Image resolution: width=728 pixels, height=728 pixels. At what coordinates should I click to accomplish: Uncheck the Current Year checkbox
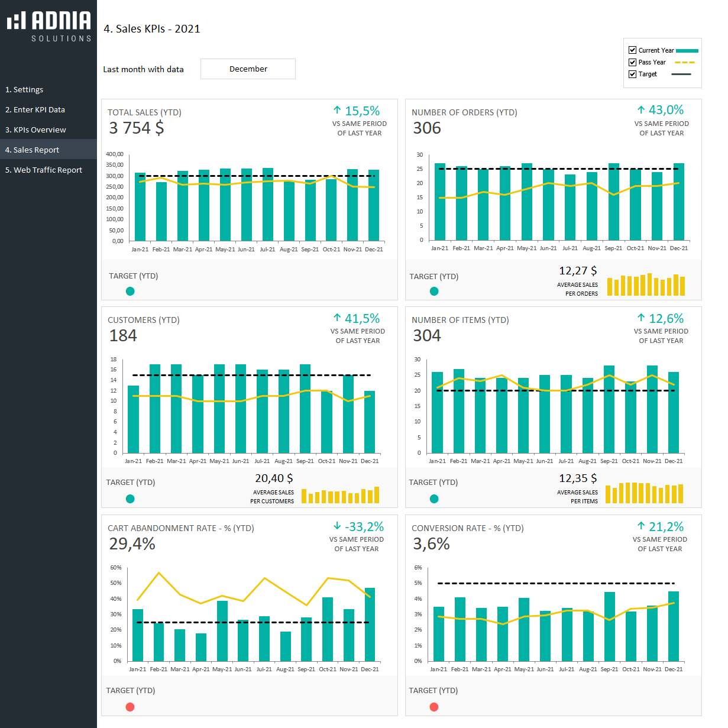(x=632, y=50)
